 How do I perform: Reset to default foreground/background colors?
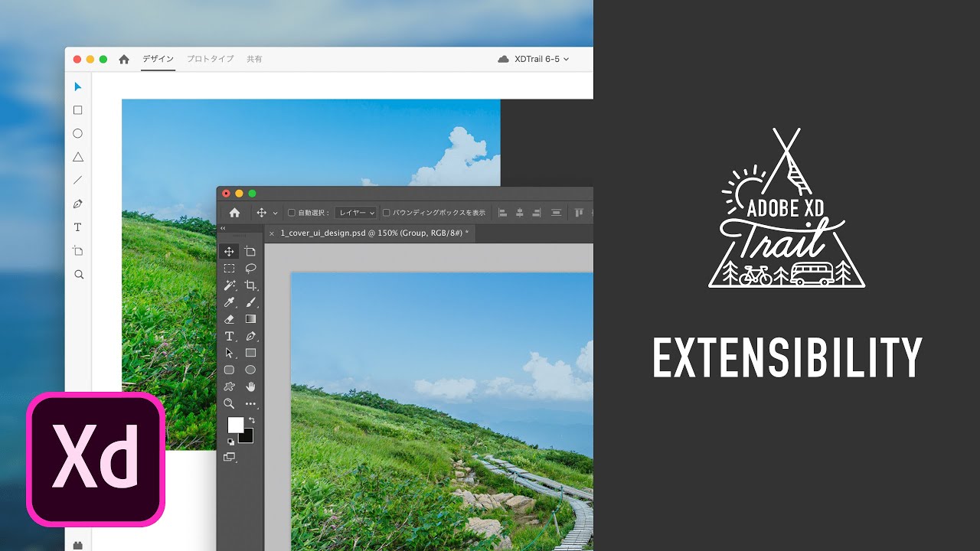(231, 442)
